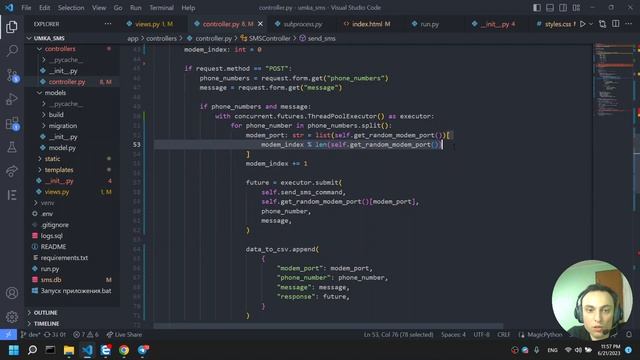640x360 pixels.
Task: Switch to views.py tab
Action: 154,24
